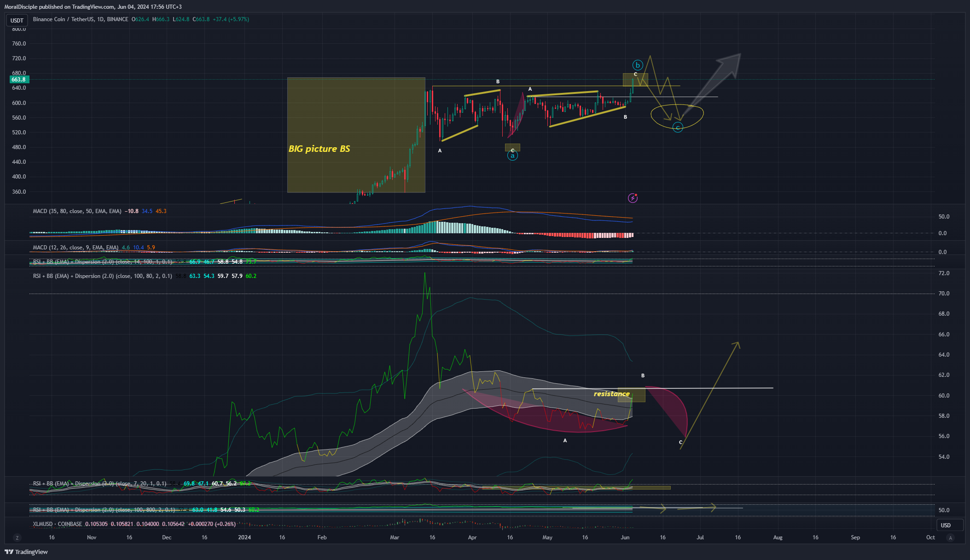Click the Aug time axis label

tap(778, 537)
